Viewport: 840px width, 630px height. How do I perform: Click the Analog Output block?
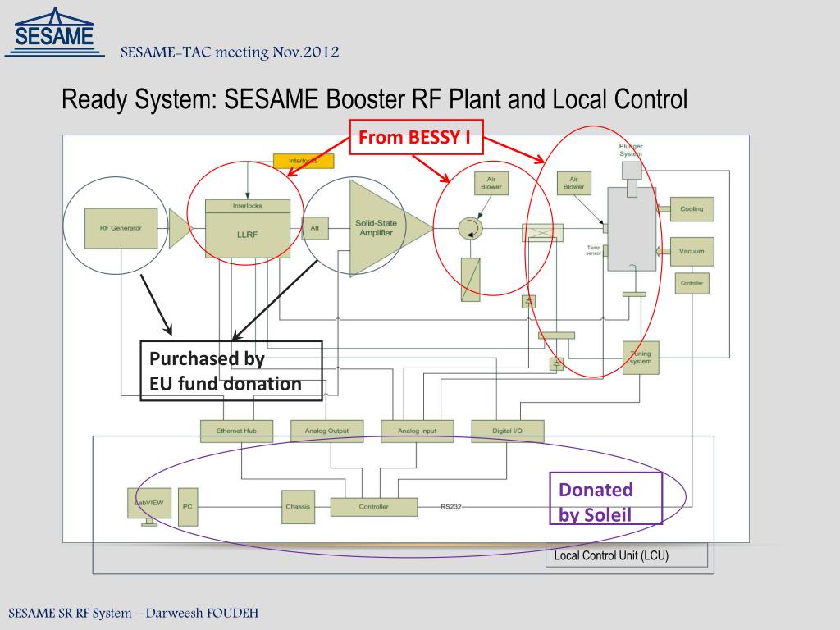pos(326,431)
